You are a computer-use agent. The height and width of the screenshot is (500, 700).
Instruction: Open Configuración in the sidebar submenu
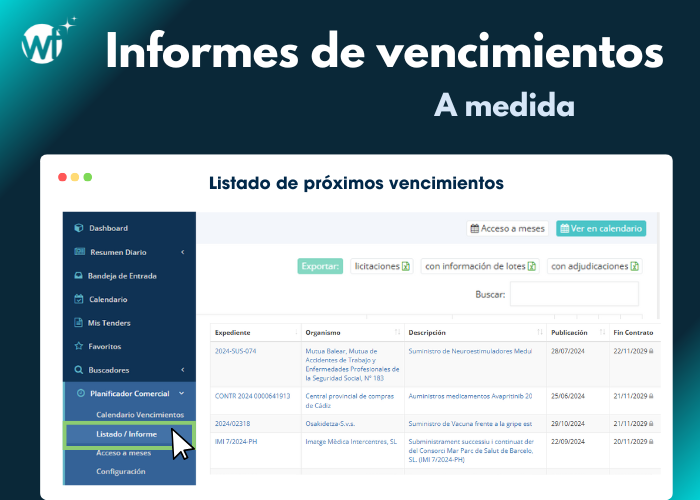click(x=120, y=472)
